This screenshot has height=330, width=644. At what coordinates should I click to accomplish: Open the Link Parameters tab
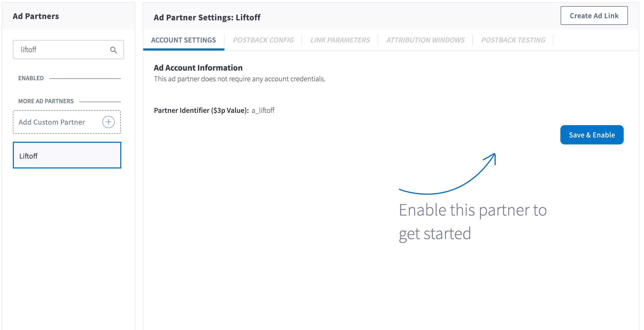340,40
